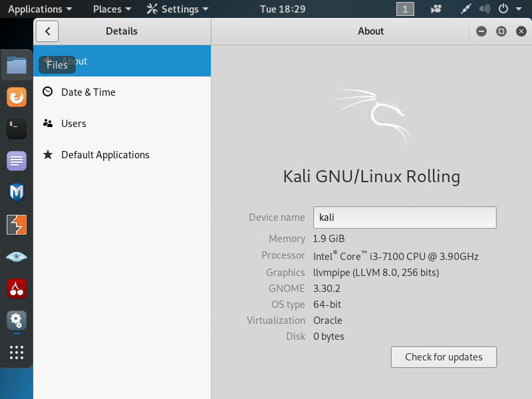Click the GNOME version 3.30.2
Screen dimensions: 532x399
click(327, 289)
